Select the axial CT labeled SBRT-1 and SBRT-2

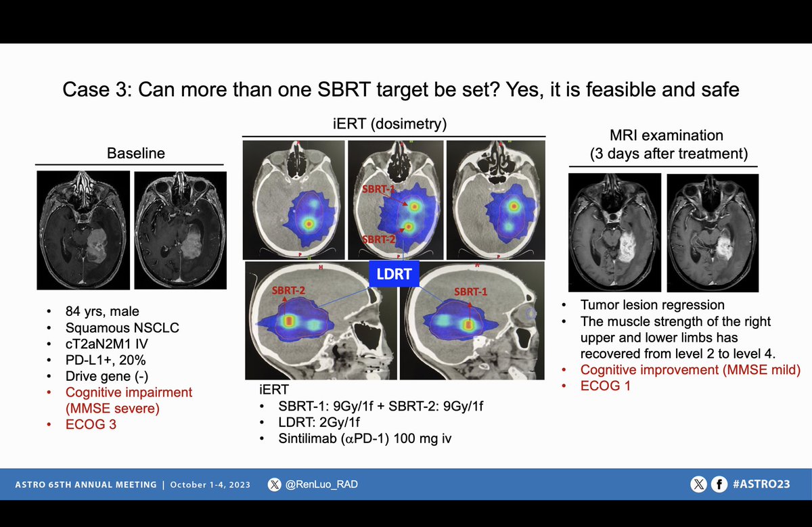395,199
